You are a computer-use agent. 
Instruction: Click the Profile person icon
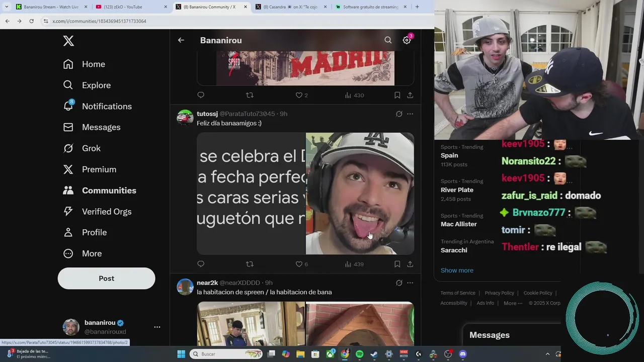pyautogui.click(x=68, y=232)
